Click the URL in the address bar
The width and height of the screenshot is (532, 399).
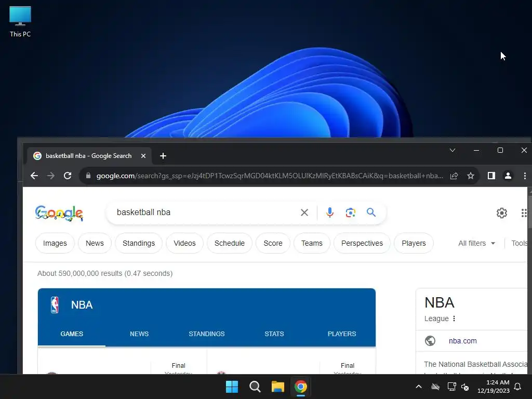click(270, 176)
